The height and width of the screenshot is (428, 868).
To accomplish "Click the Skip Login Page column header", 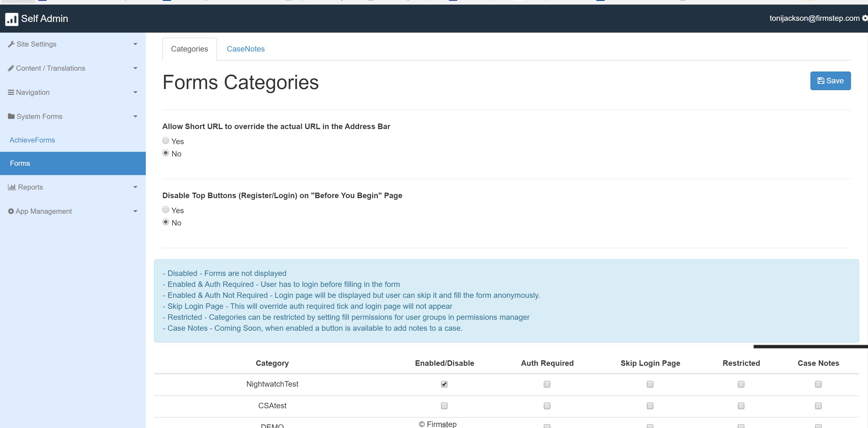I will (650, 363).
